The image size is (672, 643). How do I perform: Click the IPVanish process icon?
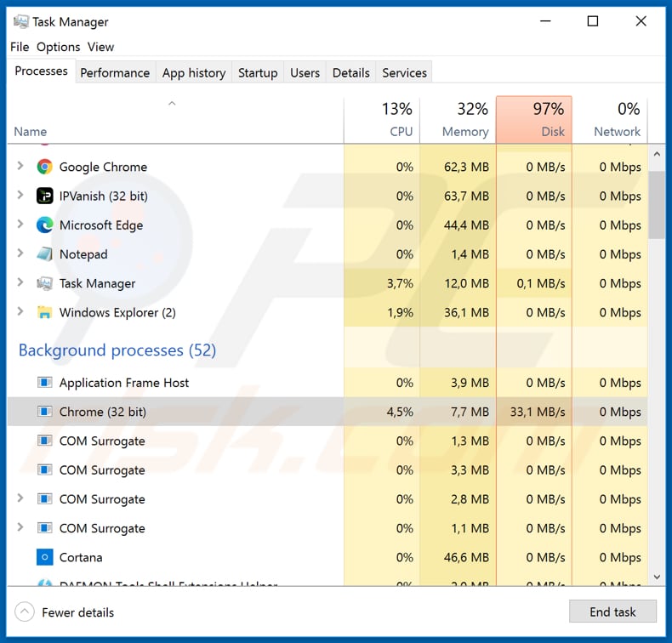[45, 196]
